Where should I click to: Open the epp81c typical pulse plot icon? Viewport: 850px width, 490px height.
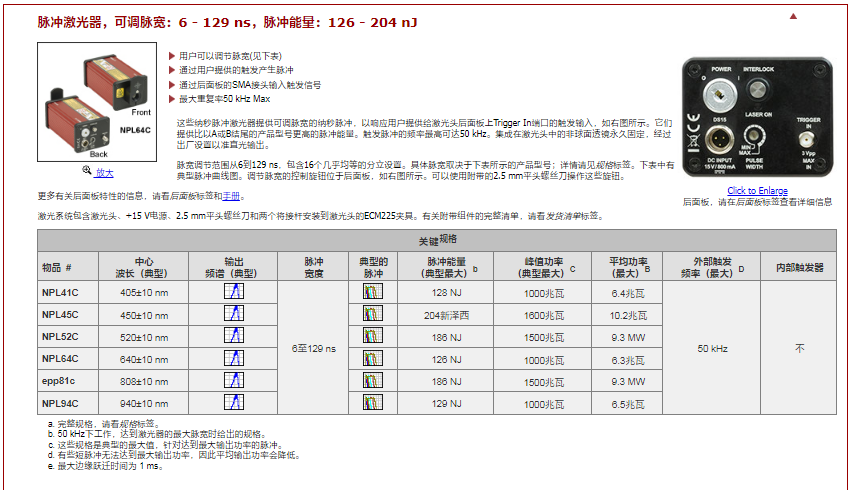coord(372,380)
